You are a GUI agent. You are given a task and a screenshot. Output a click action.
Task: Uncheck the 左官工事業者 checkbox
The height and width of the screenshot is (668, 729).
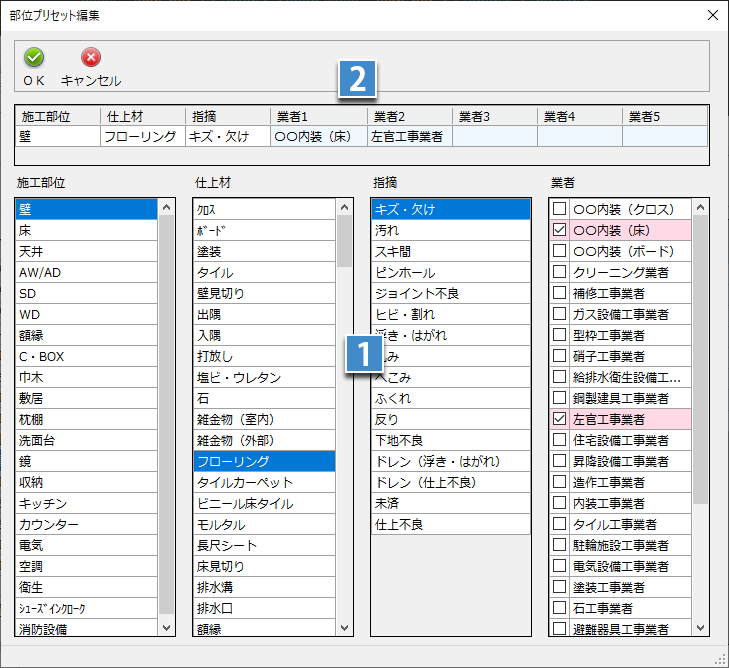click(560, 419)
